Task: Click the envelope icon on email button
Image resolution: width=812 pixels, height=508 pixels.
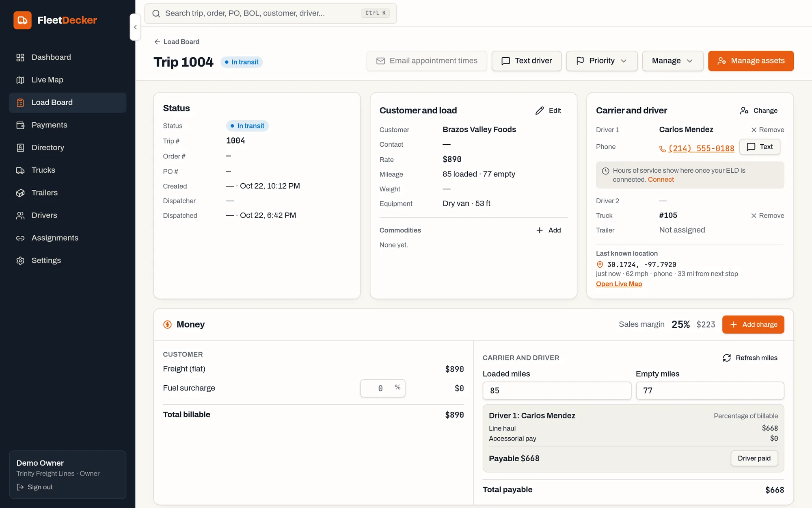Action: [380, 61]
